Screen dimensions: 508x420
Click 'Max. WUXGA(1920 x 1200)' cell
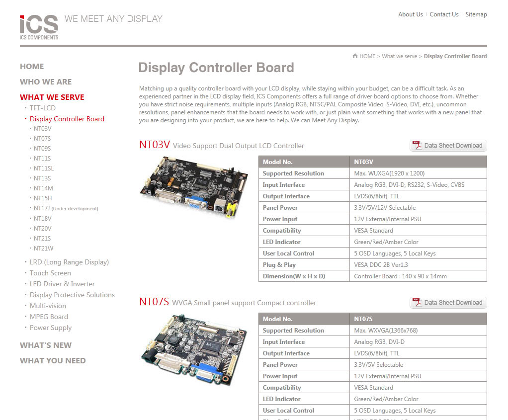pyautogui.click(x=418, y=173)
